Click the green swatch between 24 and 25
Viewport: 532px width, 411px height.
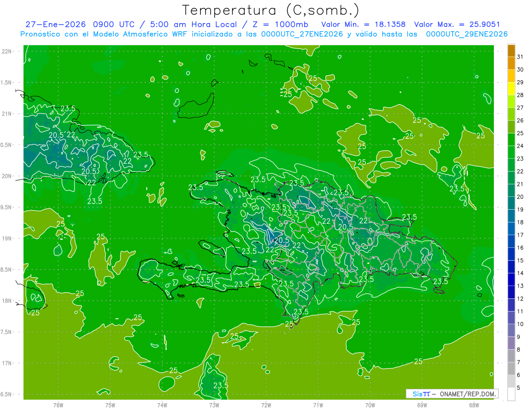511,140
